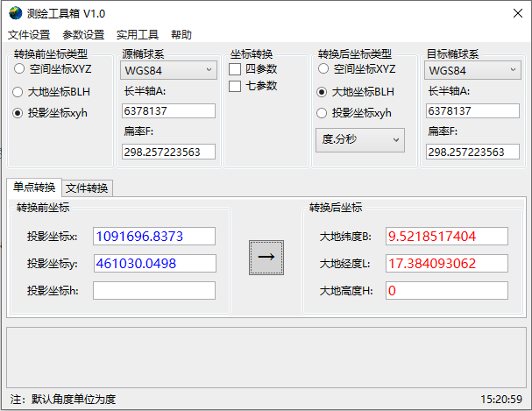
Task: Open the 文件设置 menu
Action: click(x=29, y=34)
